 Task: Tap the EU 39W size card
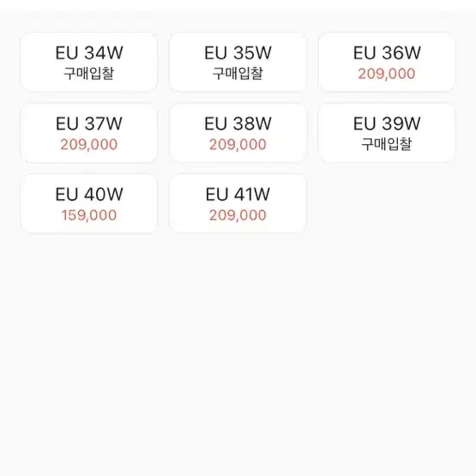point(387,133)
